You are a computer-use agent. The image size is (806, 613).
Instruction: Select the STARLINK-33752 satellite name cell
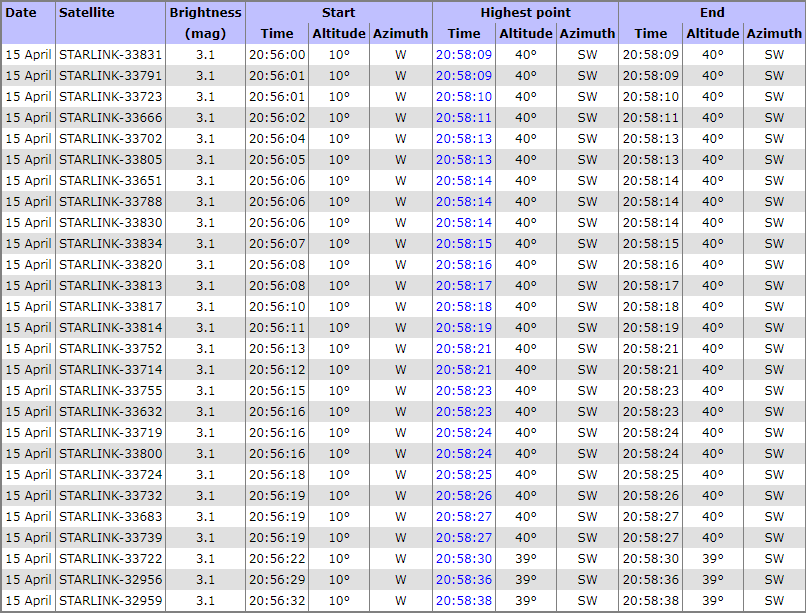coord(111,349)
